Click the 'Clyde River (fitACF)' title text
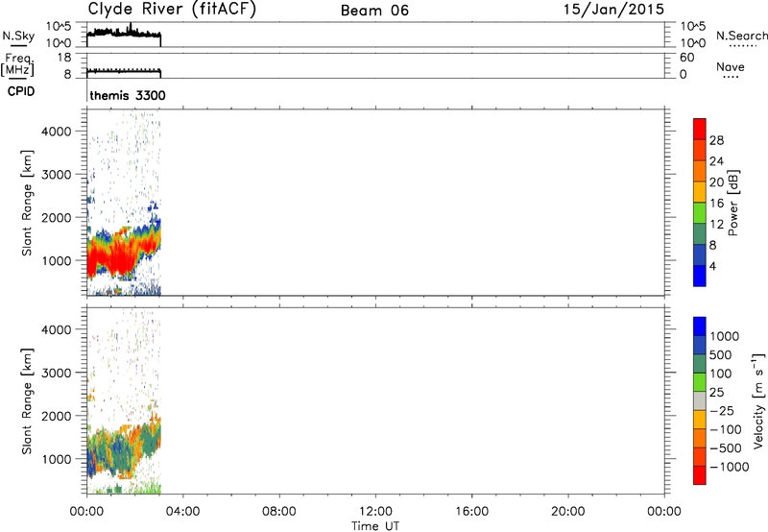 click(x=172, y=10)
